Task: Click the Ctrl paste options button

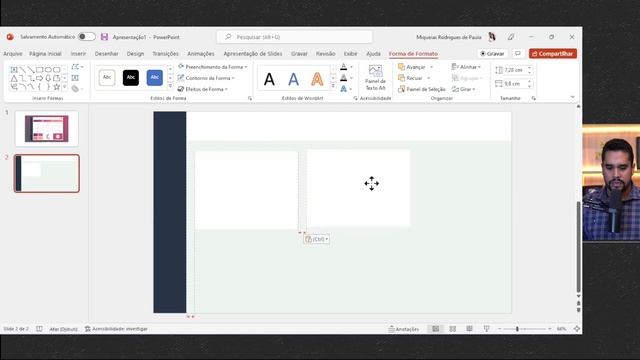Action: [316, 239]
